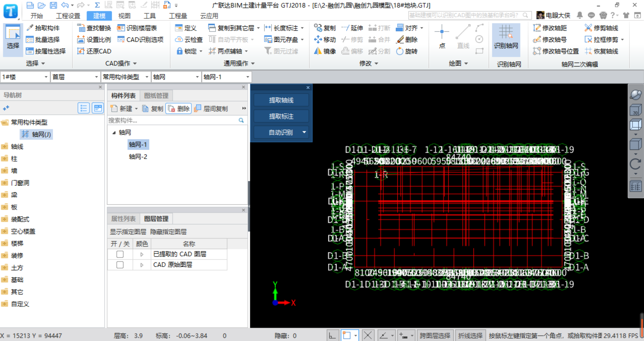Open 批量选择 batch select
This screenshot has width=644, height=341.
click(43, 40)
